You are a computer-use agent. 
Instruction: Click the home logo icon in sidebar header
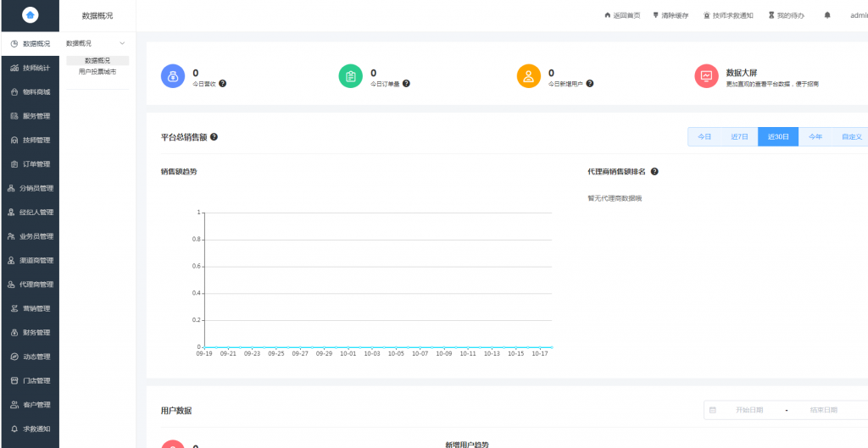30,15
